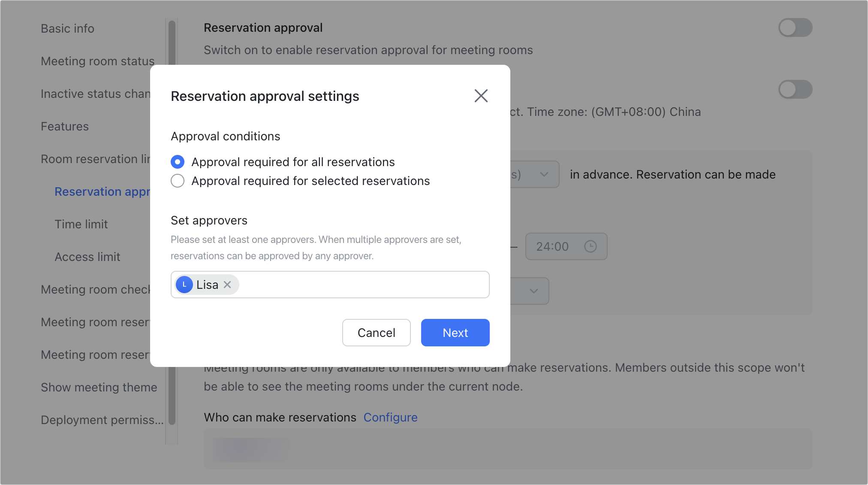
Task: Select Time limit in the sidebar
Action: point(81,224)
